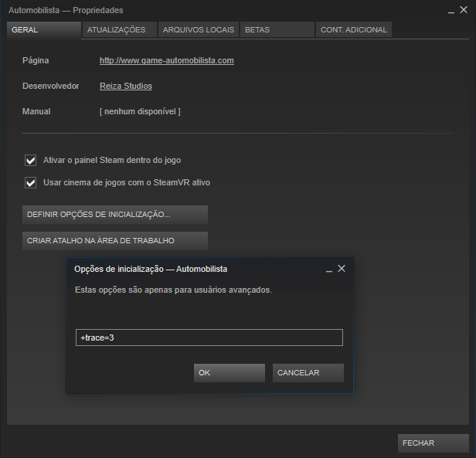Focus the launch options text field
The image size is (476, 458).
[x=209, y=338]
